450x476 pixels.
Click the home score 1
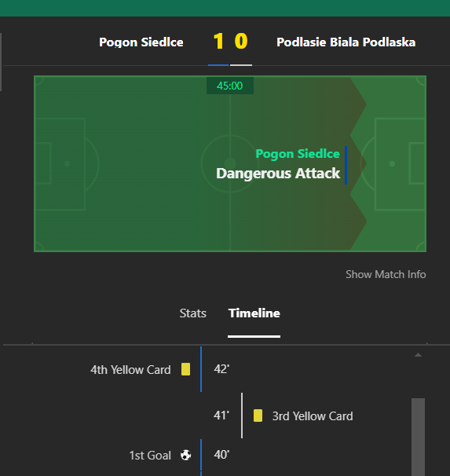coord(218,42)
